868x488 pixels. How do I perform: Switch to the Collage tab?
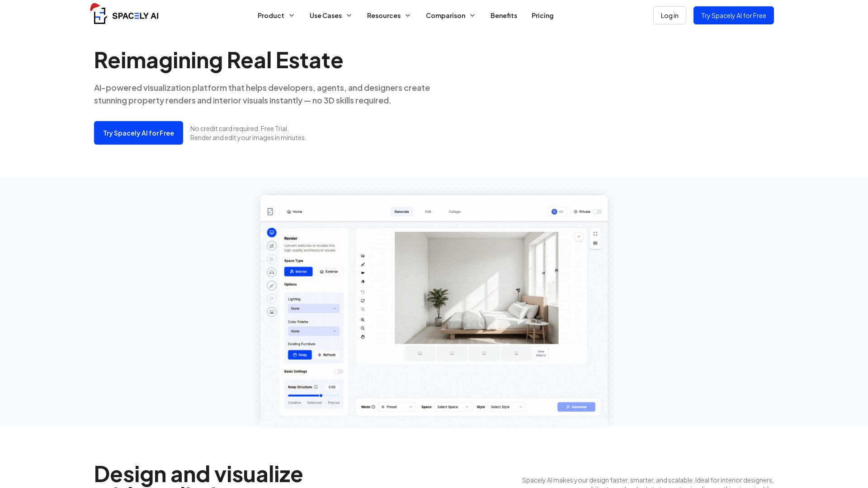[454, 212]
